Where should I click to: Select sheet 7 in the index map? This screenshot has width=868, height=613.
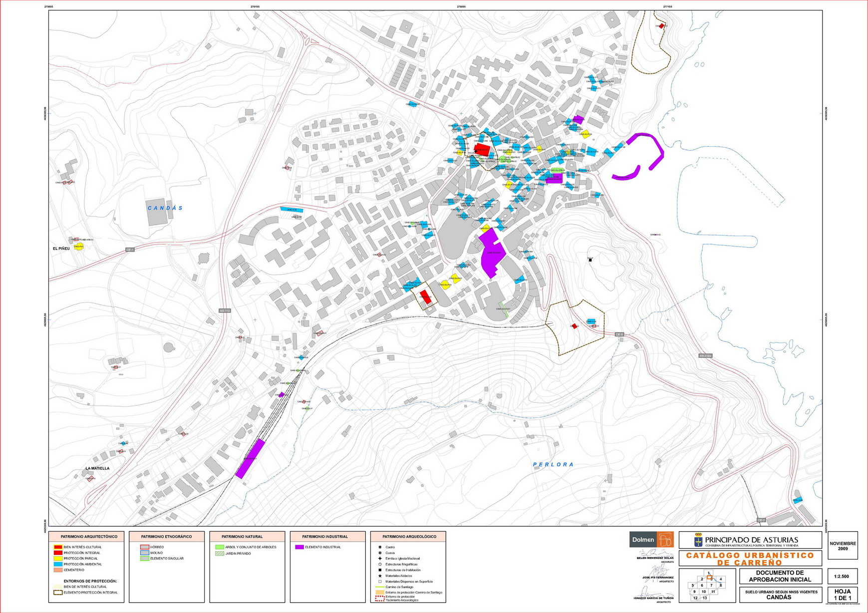[x=711, y=586]
